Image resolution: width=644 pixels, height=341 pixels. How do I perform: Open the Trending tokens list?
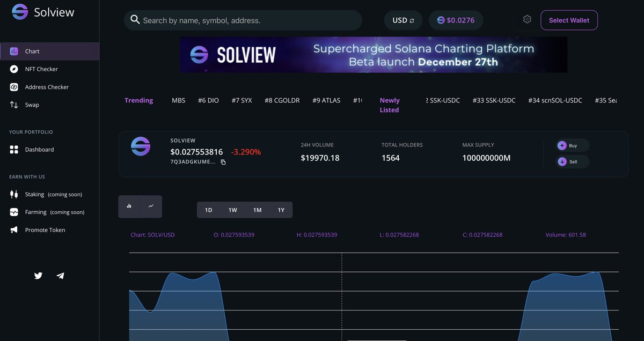138,100
